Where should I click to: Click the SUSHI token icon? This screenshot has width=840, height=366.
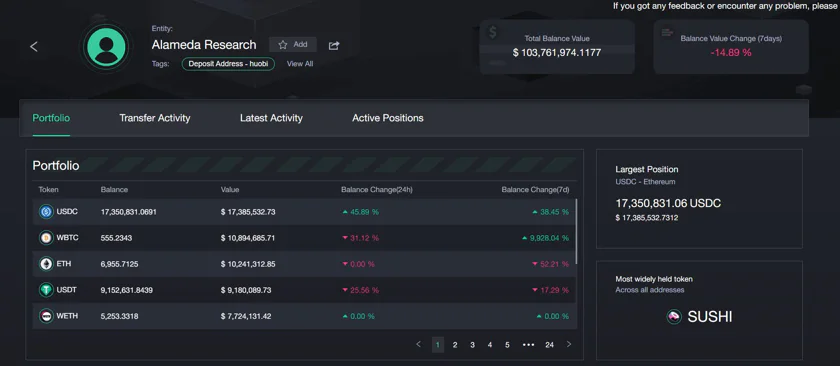coord(674,317)
